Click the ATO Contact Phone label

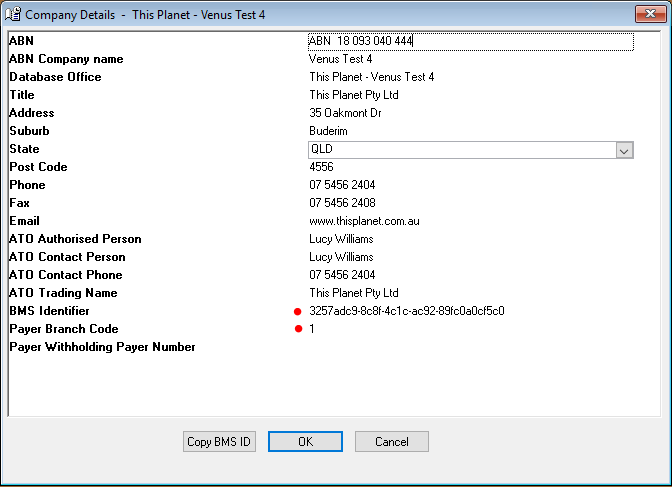66,275
